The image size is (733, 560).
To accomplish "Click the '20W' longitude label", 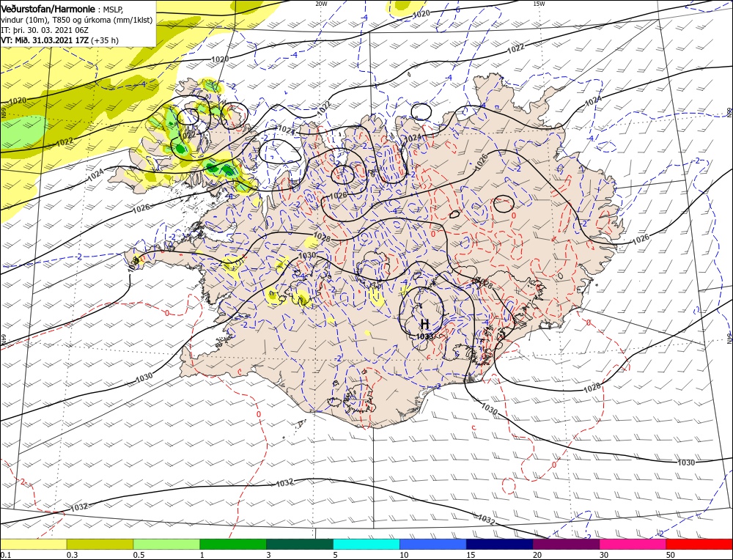I will pyautogui.click(x=321, y=3).
